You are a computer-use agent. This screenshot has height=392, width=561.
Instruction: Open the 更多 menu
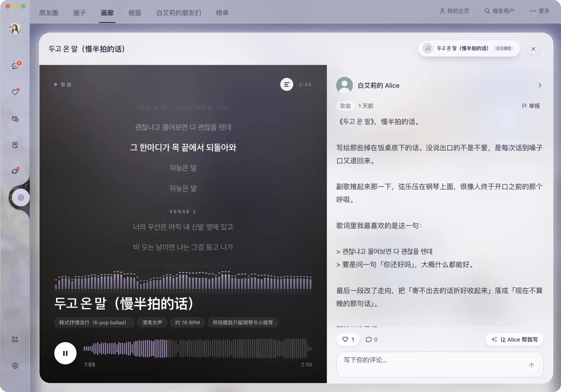540,11
